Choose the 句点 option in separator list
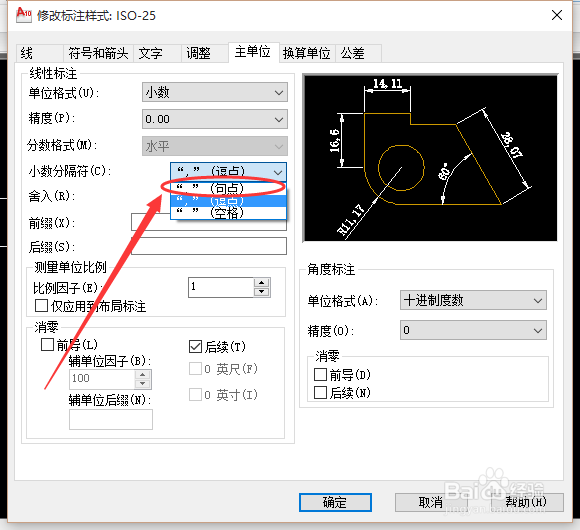Image resolution: width=580 pixels, height=530 pixels. (x=228, y=189)
